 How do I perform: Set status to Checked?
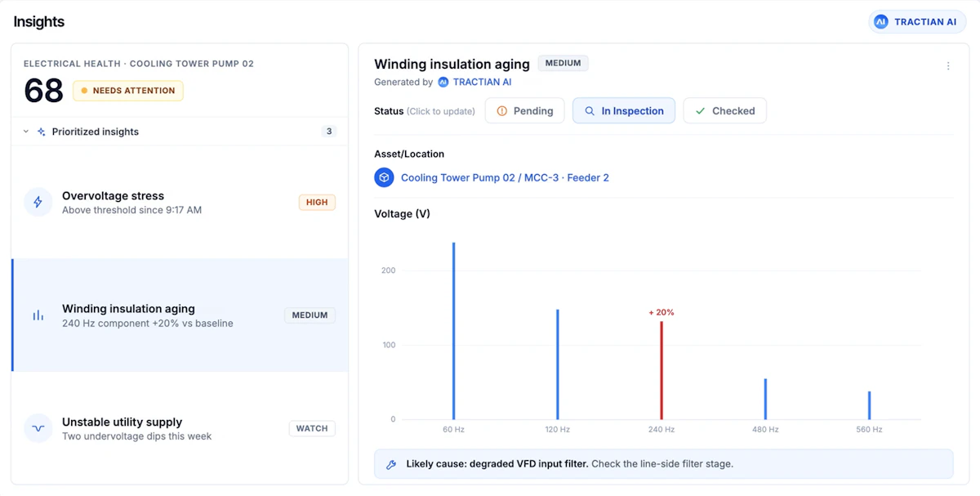pos(724,111)
